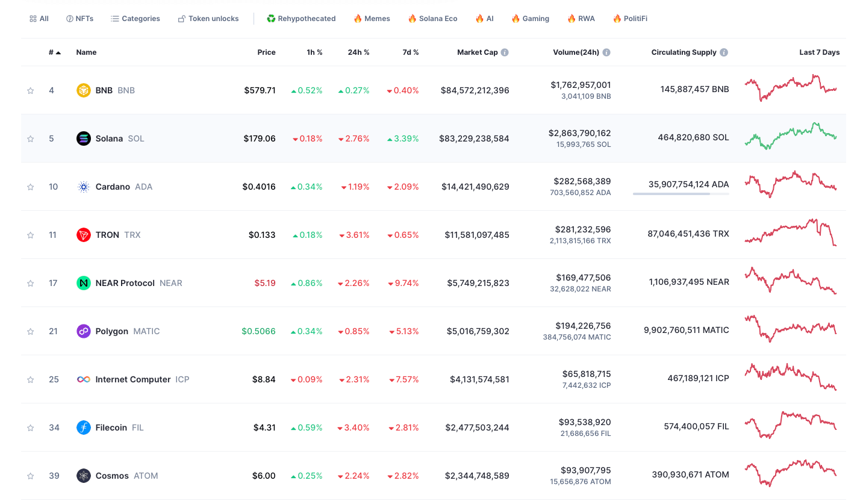Click the Market Cap info icon
The width and height of the screenshot is (866, 504).
505,52
